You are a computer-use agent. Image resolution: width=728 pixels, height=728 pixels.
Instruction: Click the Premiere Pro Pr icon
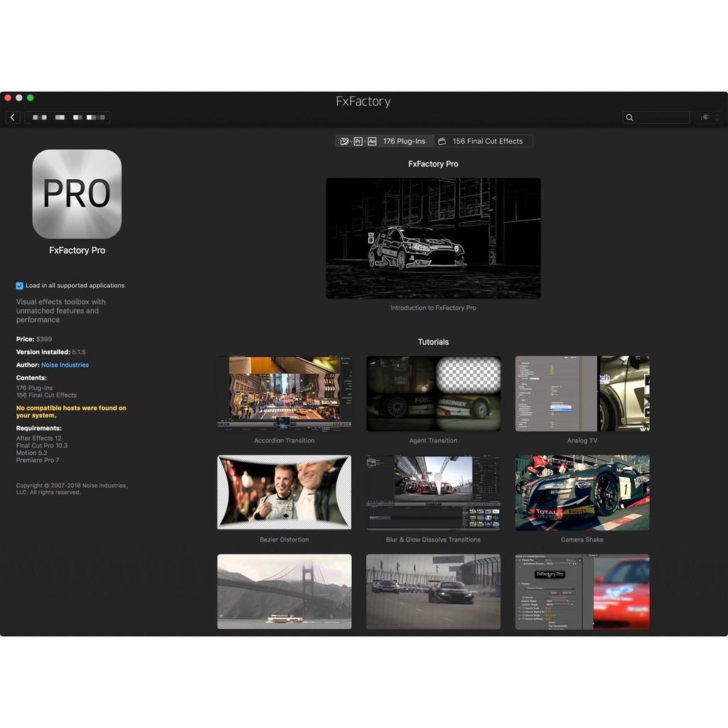[358, 141]
